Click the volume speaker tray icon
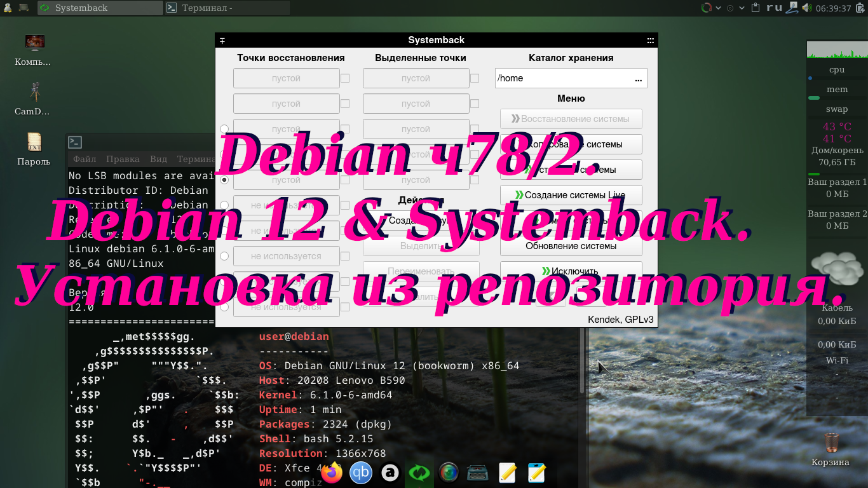 click(x=806, y=8)
